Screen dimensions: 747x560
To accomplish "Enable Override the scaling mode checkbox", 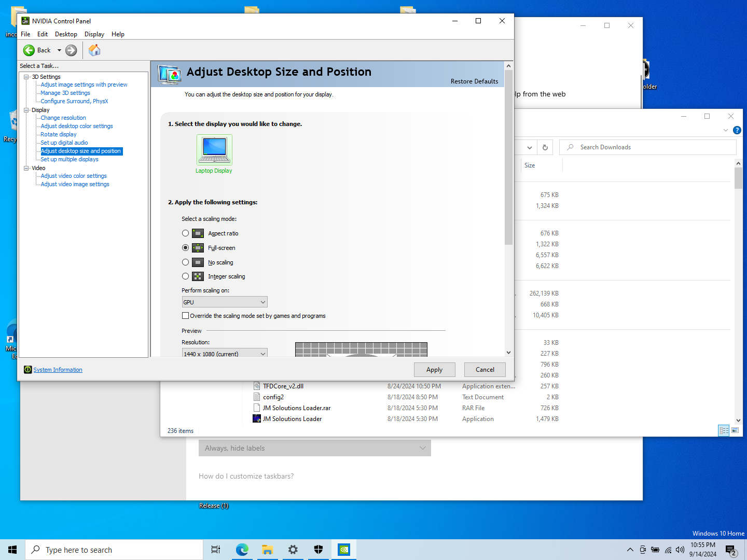I will (x=186, y=316).
